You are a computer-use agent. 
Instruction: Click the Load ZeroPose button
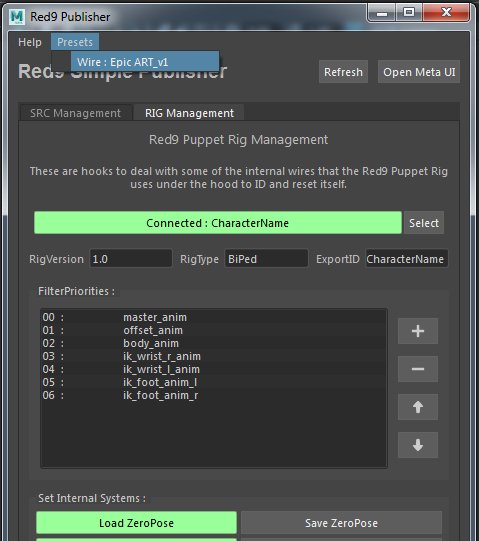(136, 523)
